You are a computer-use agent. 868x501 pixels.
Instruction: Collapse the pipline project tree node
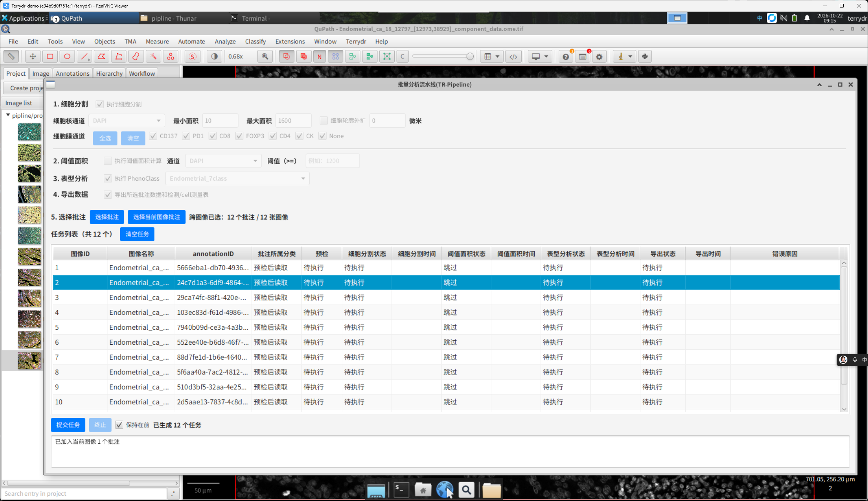[8, 115]
